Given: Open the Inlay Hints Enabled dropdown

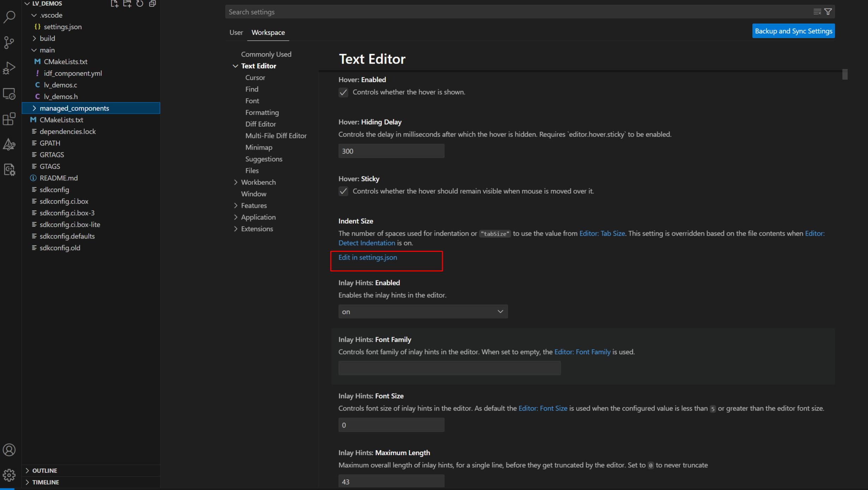Looking at the screenshot, I should pyautogui.click(x=423, y=311).
